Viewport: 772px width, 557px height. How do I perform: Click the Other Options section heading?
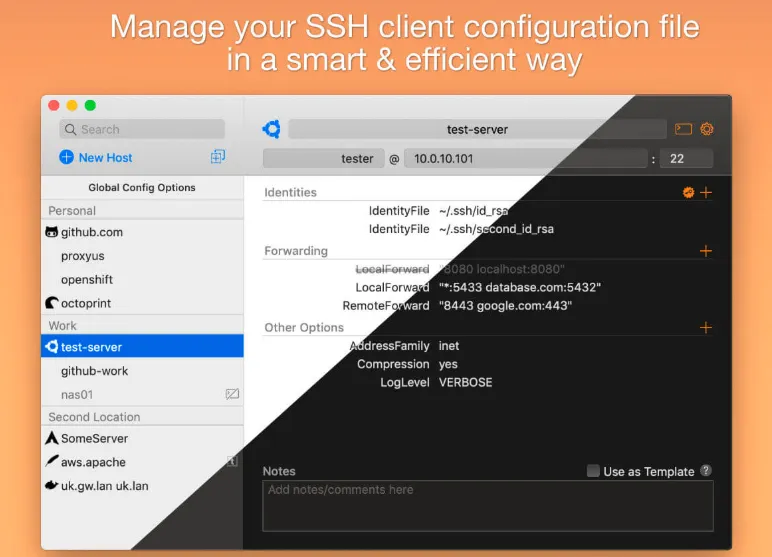(x=304, y=328)
